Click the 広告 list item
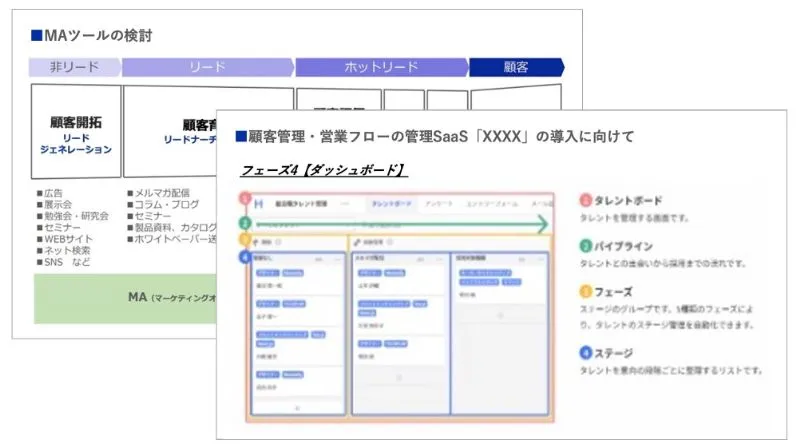The image size is (800, 448). pos(49,193)
